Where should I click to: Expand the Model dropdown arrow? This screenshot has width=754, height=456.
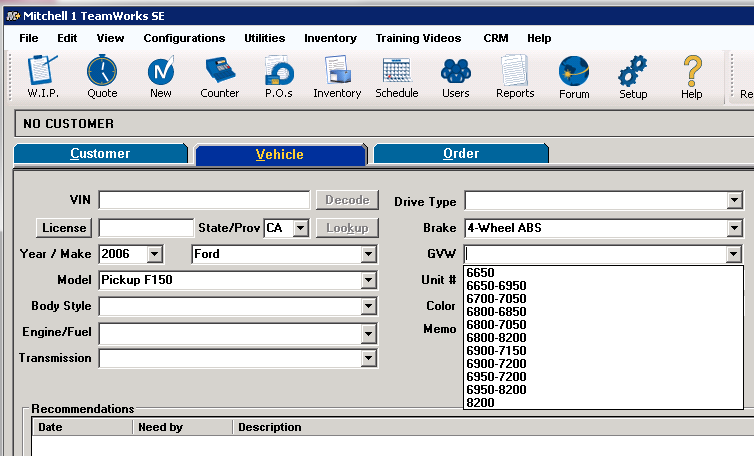click(368, 280)
